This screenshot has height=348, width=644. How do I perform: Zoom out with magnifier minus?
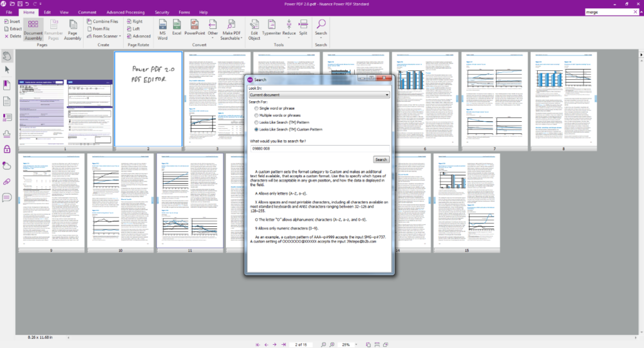click(x=323, y=345)
